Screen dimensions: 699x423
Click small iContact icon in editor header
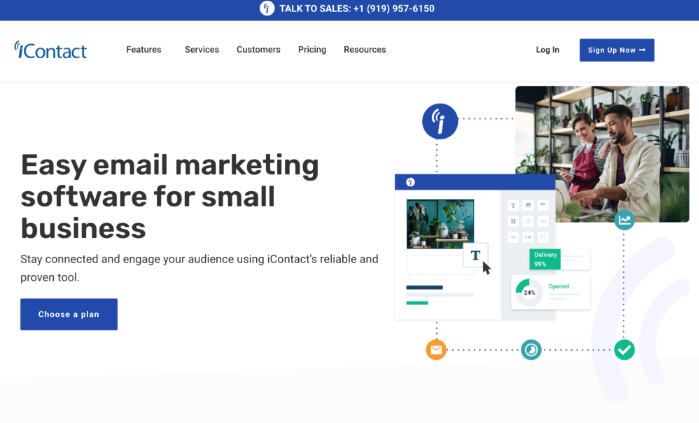[x=411, y=182]
